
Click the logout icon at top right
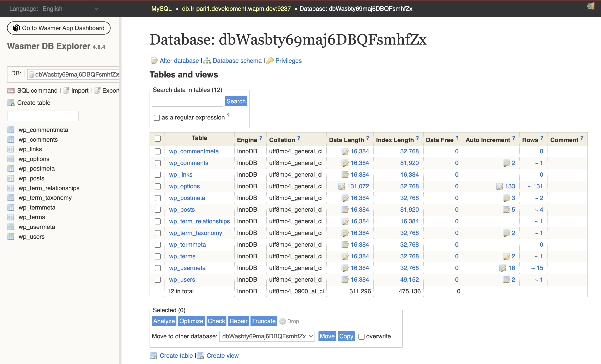tap(591, 6)
